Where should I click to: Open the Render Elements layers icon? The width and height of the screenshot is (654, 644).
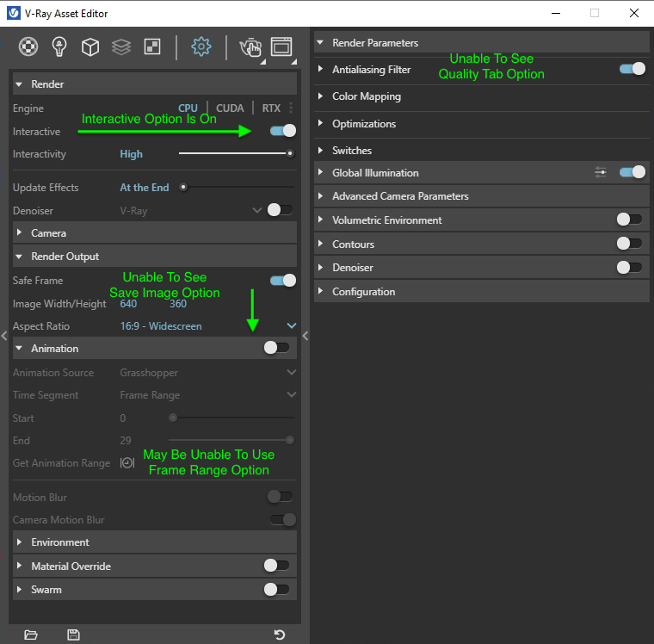(x=121, y=46)
